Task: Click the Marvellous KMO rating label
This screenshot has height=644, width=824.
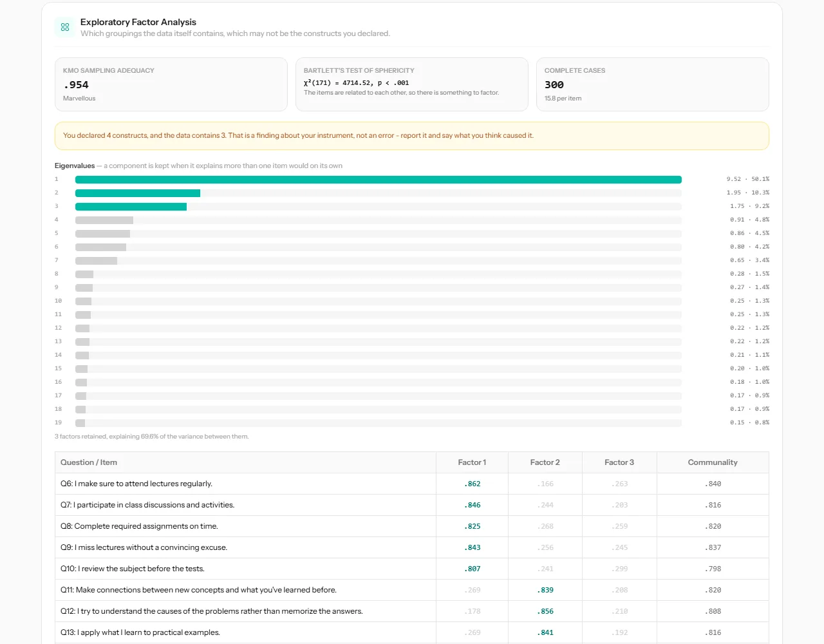Action: pos(79,99)
